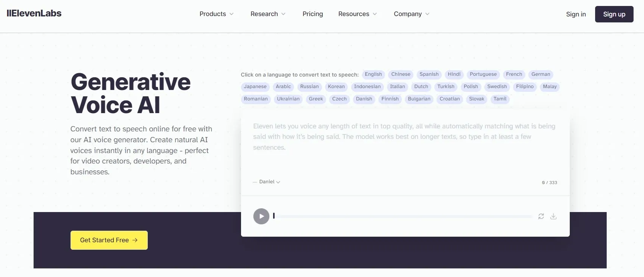Pick the French language chip

click(x=514, y=74)
